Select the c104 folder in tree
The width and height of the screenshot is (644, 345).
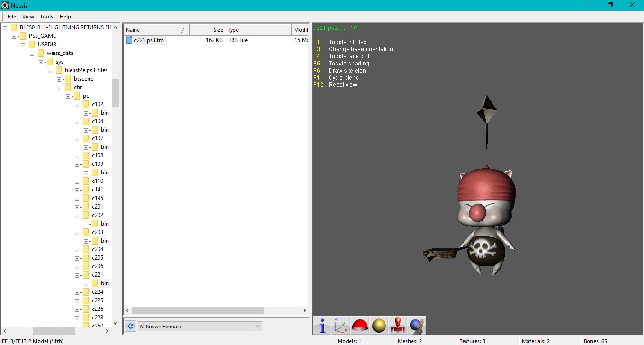click(x=98, y=121)
